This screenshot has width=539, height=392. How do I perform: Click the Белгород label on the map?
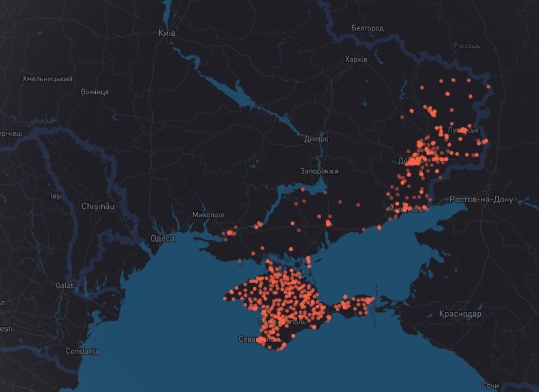(367, 28)
